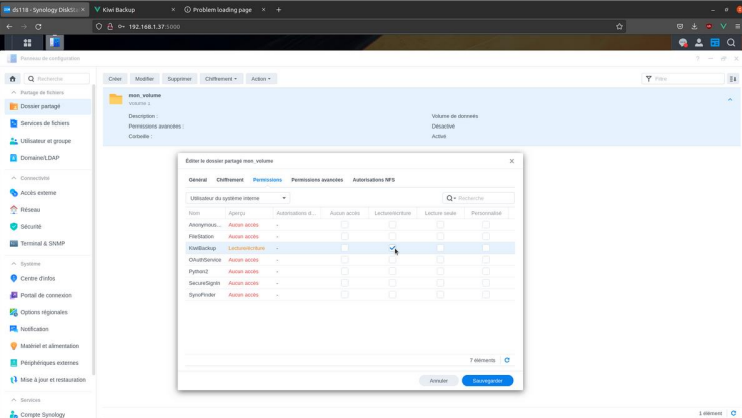The image size is (742, 418).
Task: Open Services de fichiers in sidebar
Action: point(47,123)
